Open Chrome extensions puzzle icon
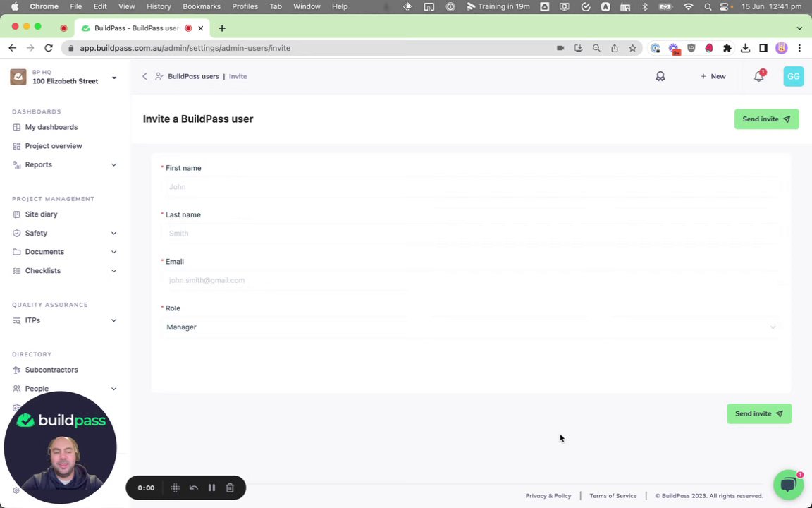This screenshot has height=508, width=812. [x=727, y=48]
